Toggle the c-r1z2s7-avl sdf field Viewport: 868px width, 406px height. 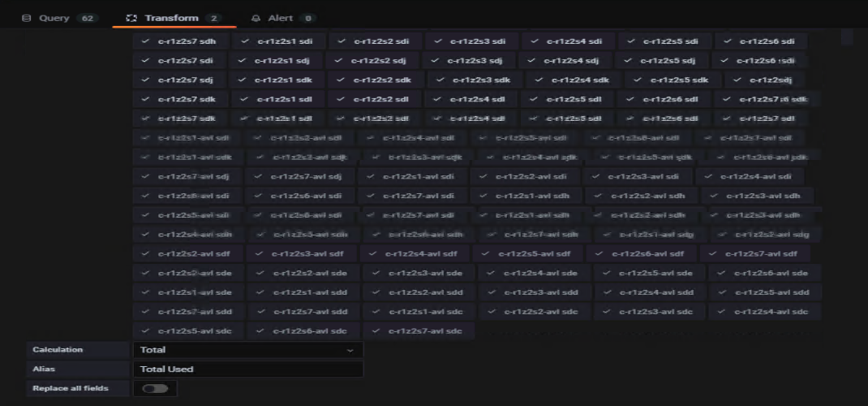click(755, 253)
